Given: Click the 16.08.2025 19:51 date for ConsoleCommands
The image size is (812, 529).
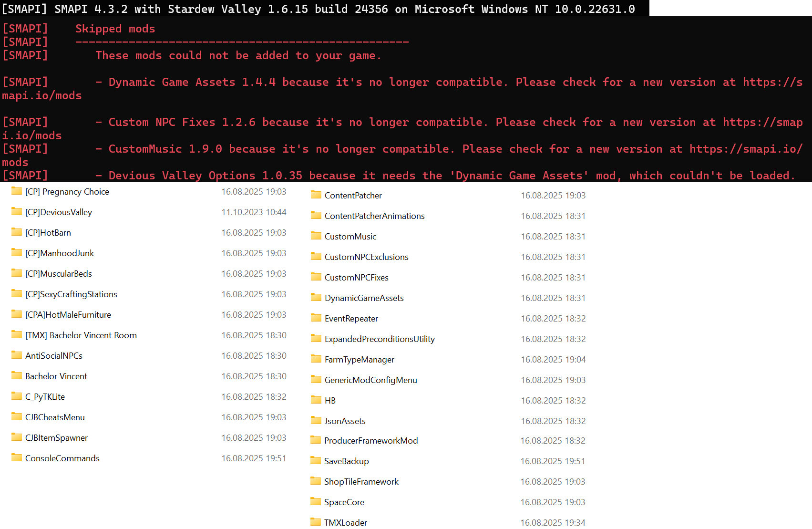Looking at the screenshot, I should pyautogui.click(x=254, y=458).
